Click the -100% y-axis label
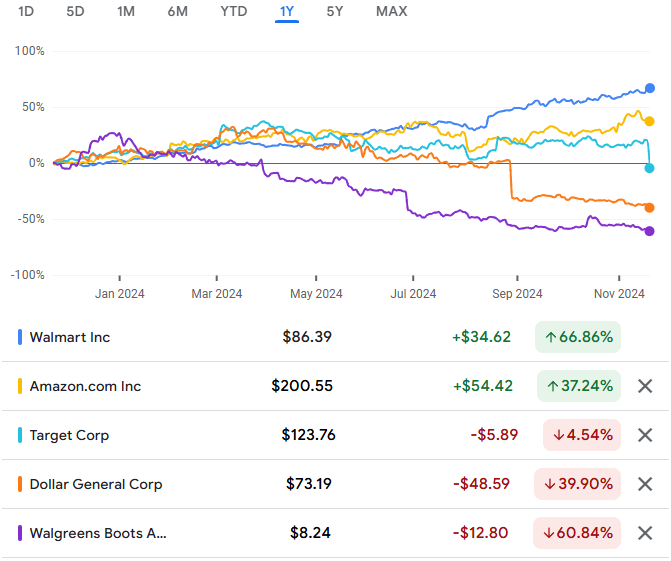The height and width of the screenshot is (561, 671). (x=27, y=275)
